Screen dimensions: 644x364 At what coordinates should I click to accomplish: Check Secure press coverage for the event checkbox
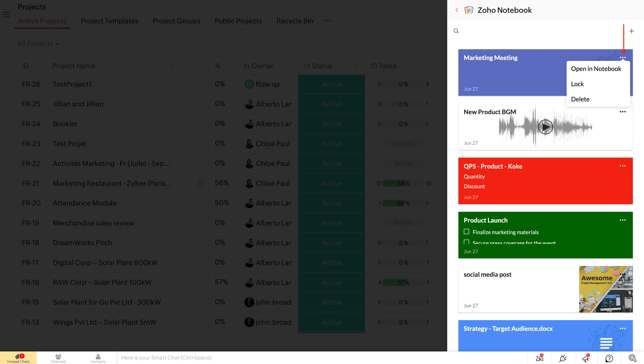(466, 242)
